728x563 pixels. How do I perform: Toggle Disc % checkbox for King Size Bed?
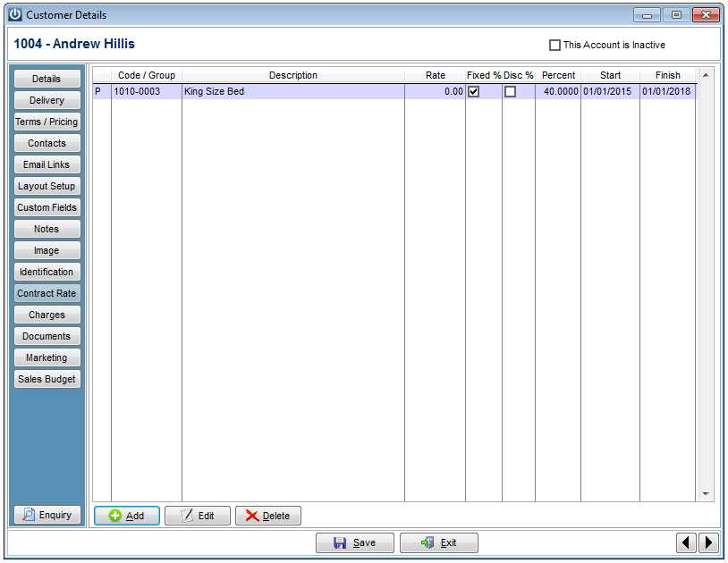(x=511, y=92)
